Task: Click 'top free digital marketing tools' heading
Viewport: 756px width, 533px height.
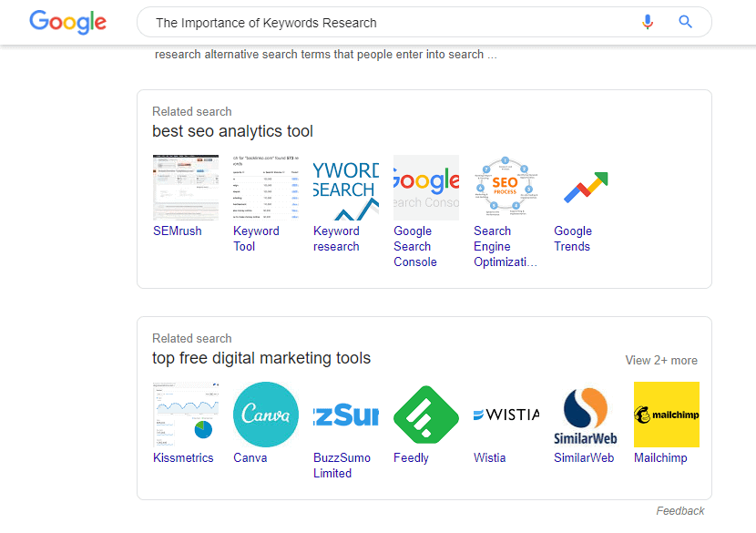Action: click(x=261, y=358)
